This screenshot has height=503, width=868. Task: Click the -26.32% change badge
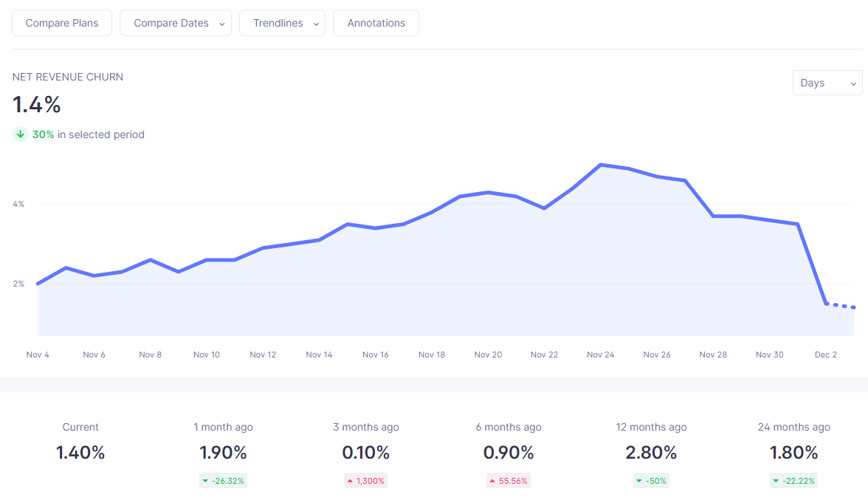pyautogui.click(x=223, y=481)
